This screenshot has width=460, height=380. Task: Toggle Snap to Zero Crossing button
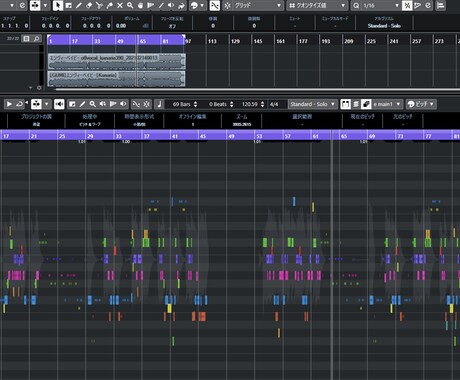click(x=215, y=5)
